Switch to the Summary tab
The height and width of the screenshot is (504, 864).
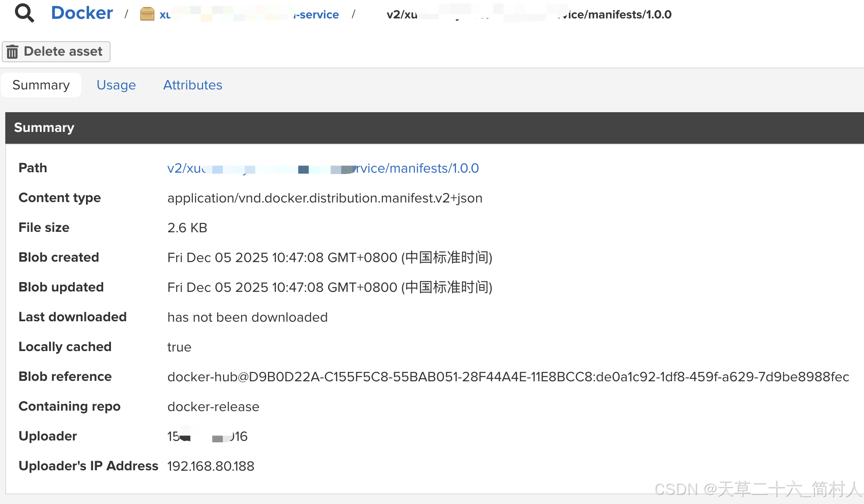(41, 85)
